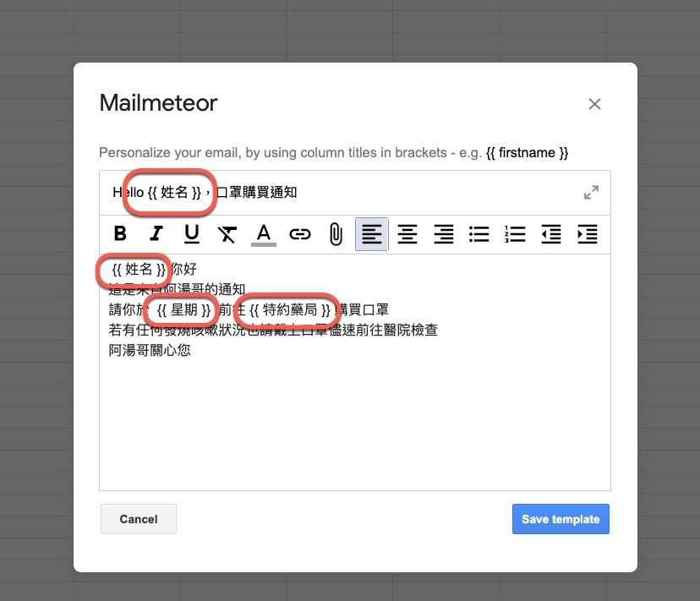
Task: Click the empty area of the email body editor
Action: pyautogui.click(x=355, y=424)
